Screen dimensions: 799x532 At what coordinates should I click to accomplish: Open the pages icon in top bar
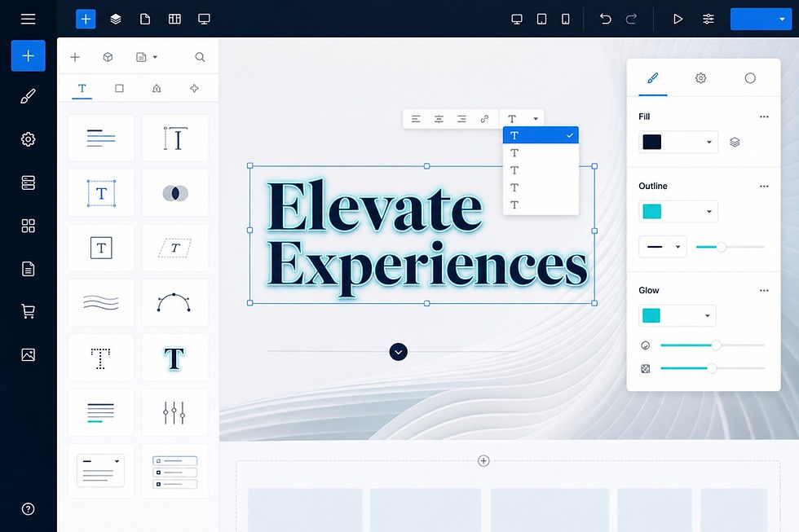(x=145, y=20)
